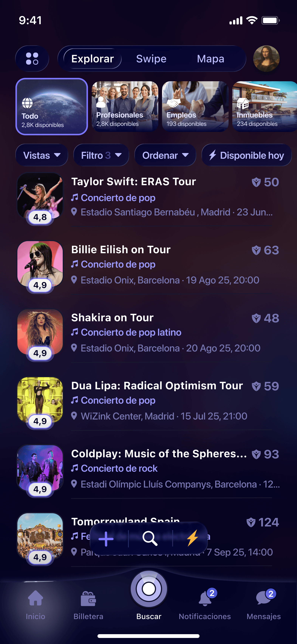The width and height of the screenshot is (297, 644).
Task: Open Shakira on Tour listing
Action: (x=112, y=318)
